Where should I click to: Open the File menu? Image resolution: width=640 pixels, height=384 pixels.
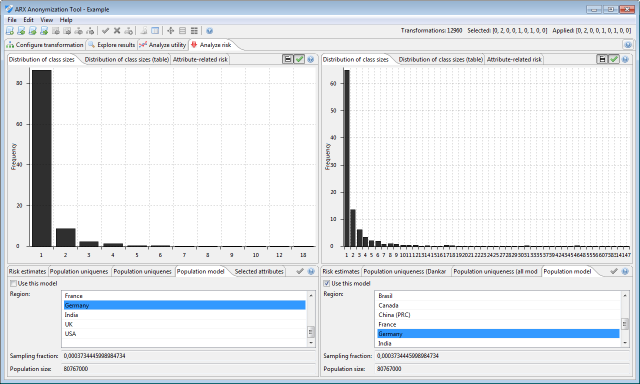12,20
